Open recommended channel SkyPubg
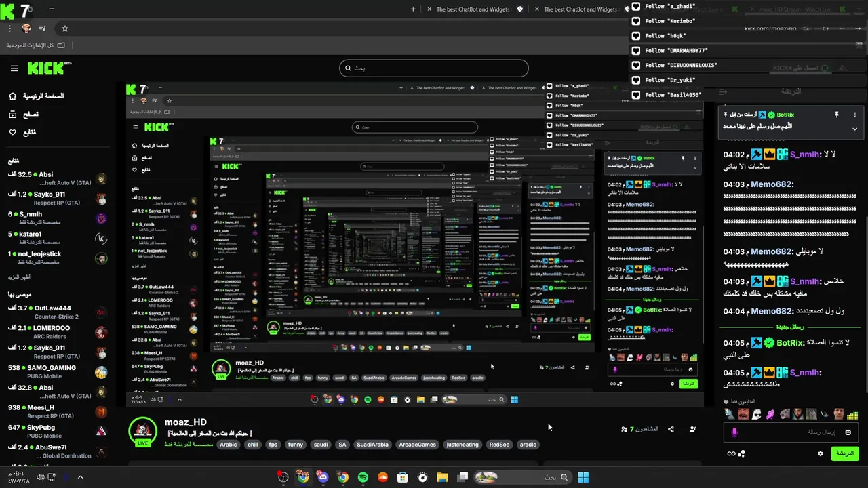868x488 pixels. pos(58,432)
